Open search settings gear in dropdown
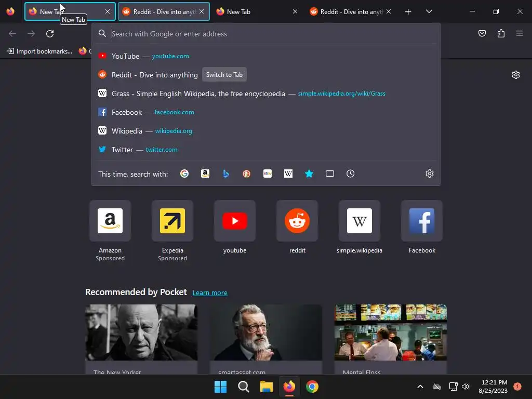Screen dimensions: 532x399 click(430, 174)
